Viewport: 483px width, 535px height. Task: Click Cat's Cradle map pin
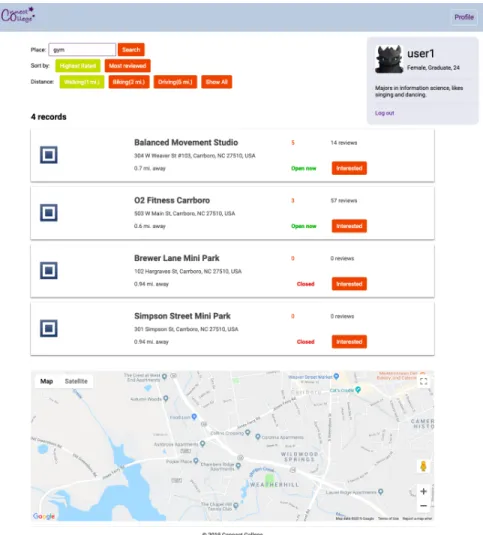point(358,389)
